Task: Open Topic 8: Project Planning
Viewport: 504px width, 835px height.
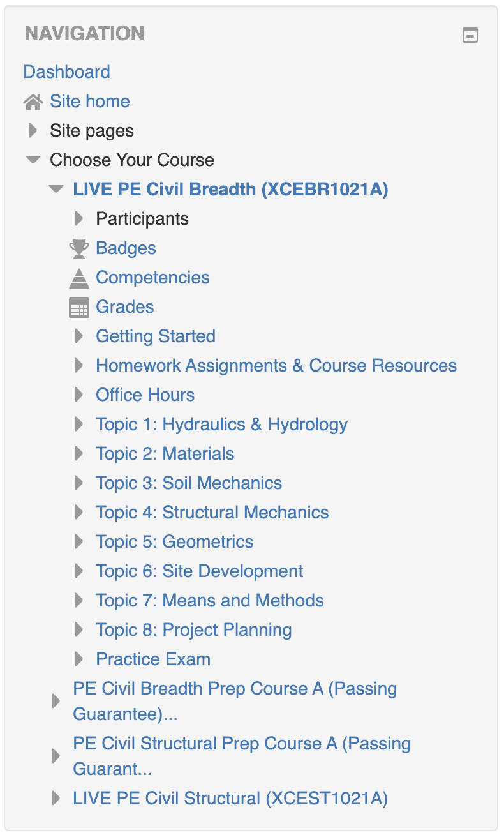Action: (193, 629)
